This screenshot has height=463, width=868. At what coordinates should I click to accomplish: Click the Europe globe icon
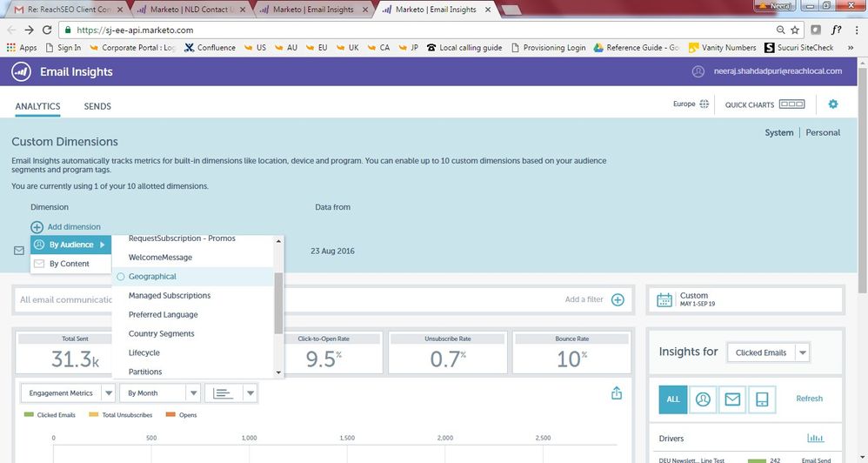click(702, 104)
